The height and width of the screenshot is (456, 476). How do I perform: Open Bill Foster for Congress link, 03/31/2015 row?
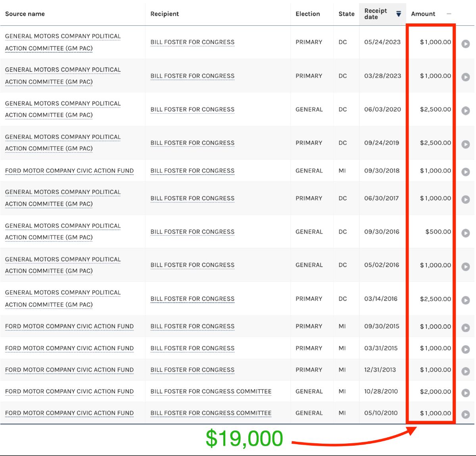192,348
